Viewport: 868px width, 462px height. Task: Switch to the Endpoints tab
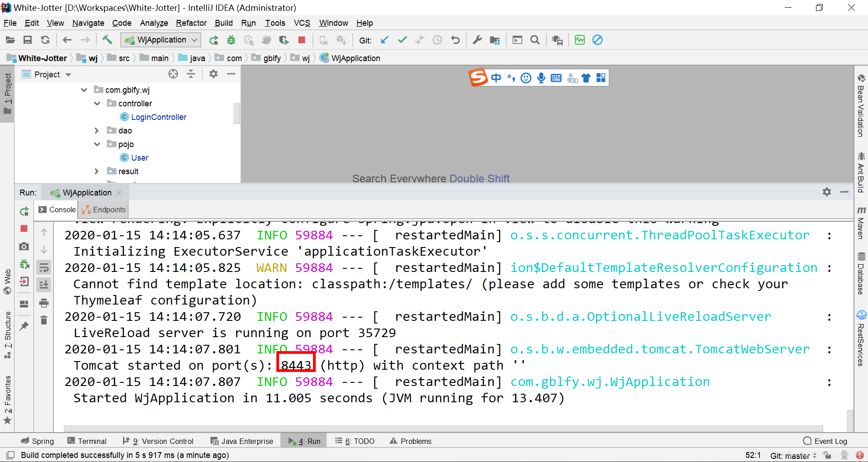[104, 210]
